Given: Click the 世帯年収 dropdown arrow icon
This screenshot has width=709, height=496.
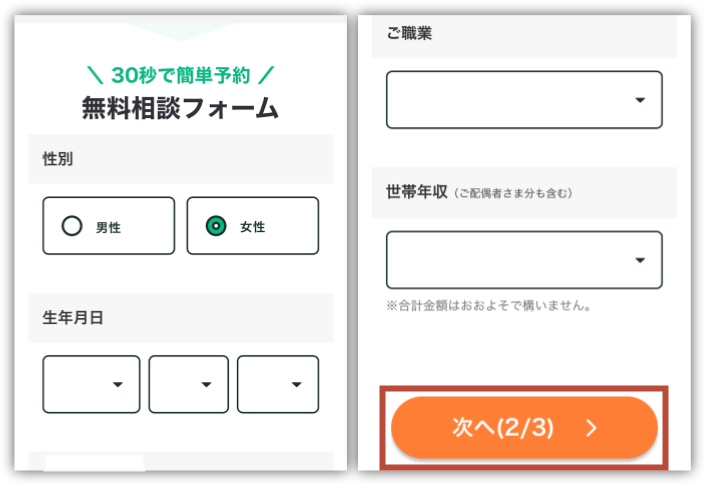Looking at the screenshot, I should coord(640,260).
